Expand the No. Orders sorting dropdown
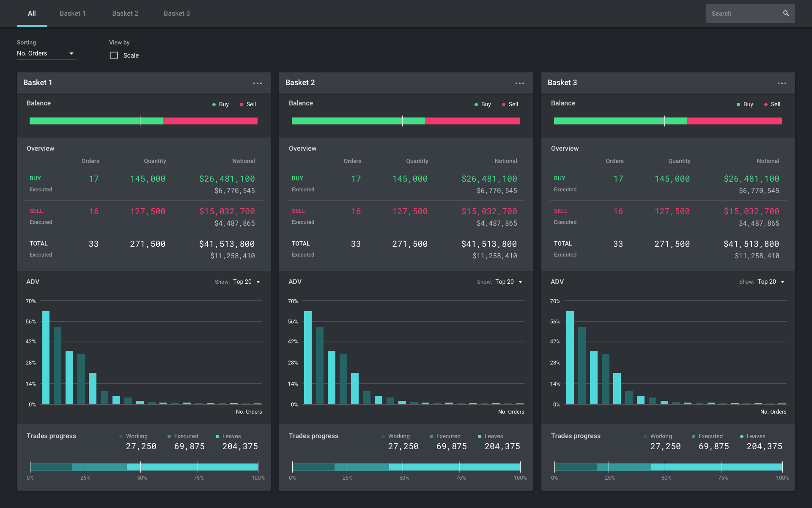Image resolution: width=812 pixels, height=508 pixels. (47, 53)
